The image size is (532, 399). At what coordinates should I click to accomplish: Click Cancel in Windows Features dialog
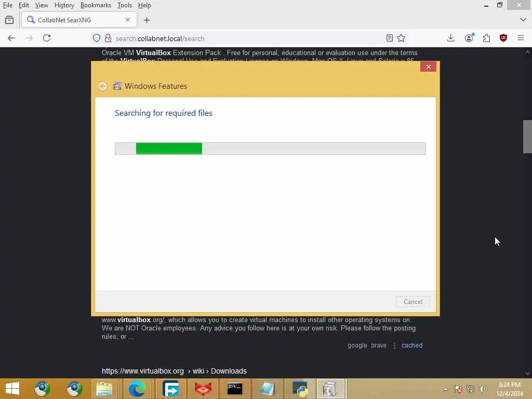(413, 302)
